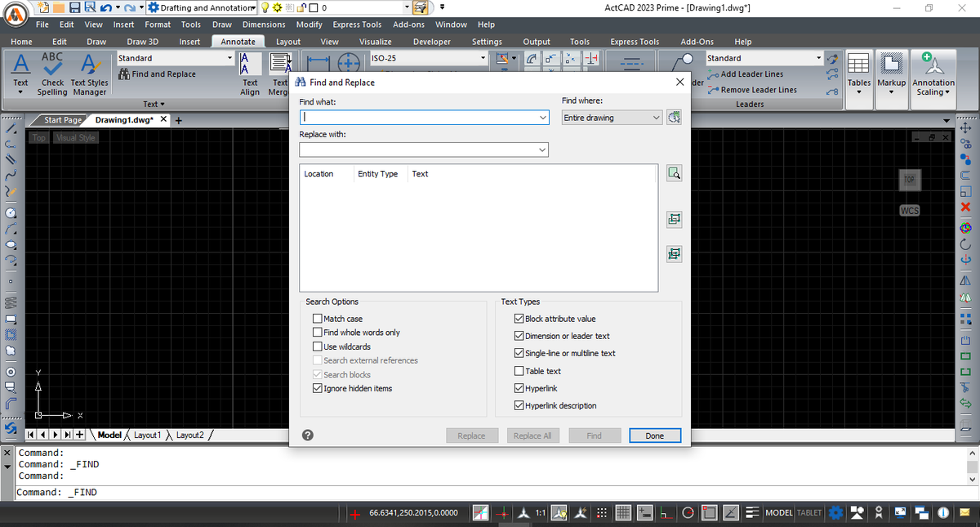Viewport: 980px width, 527px height.
Task: Click the select objects icon beside Find where
Action: click(674, 118)
